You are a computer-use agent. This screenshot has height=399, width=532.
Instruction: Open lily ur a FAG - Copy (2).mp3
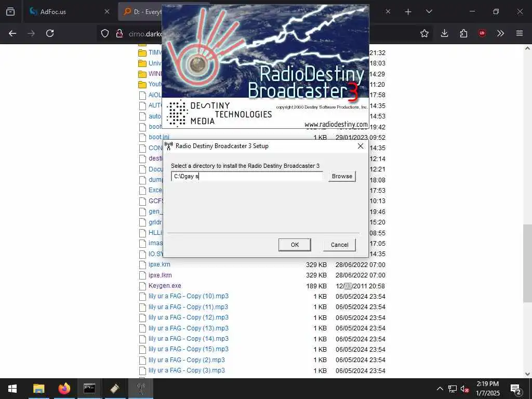tap(187, 360)
